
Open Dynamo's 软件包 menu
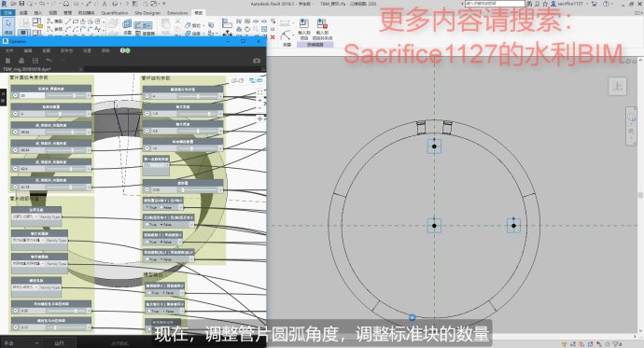[66, 50]
